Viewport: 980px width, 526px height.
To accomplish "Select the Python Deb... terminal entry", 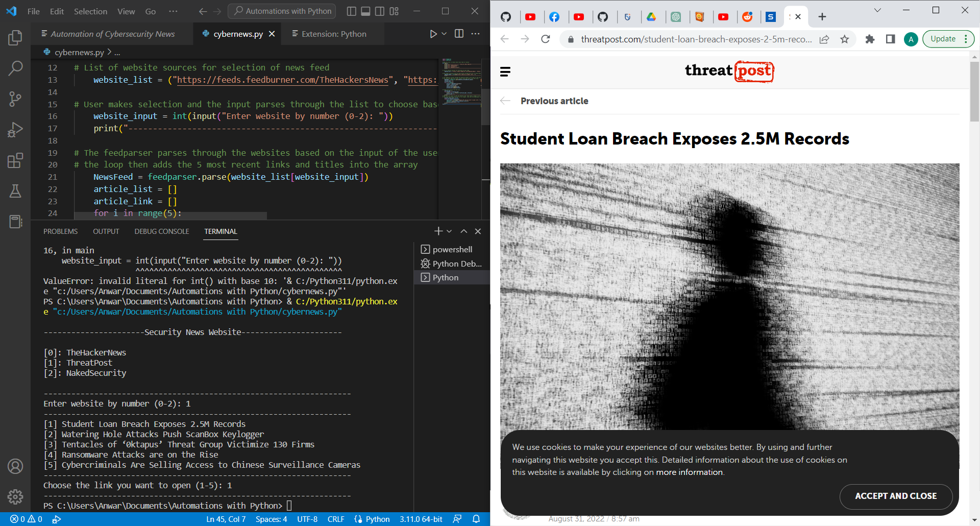I will coord(452,264).
